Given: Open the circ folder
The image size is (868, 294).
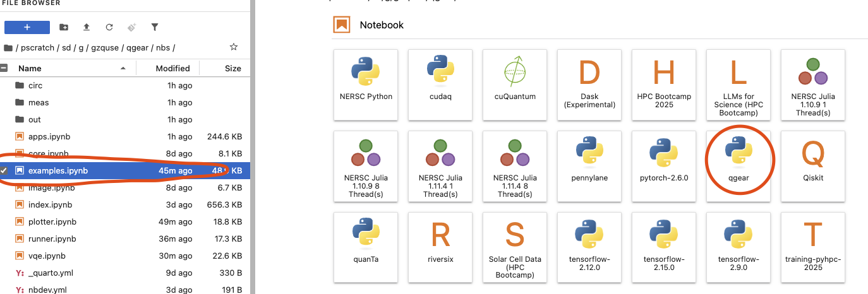Looking at the screenshot, I should click(35, 85).
